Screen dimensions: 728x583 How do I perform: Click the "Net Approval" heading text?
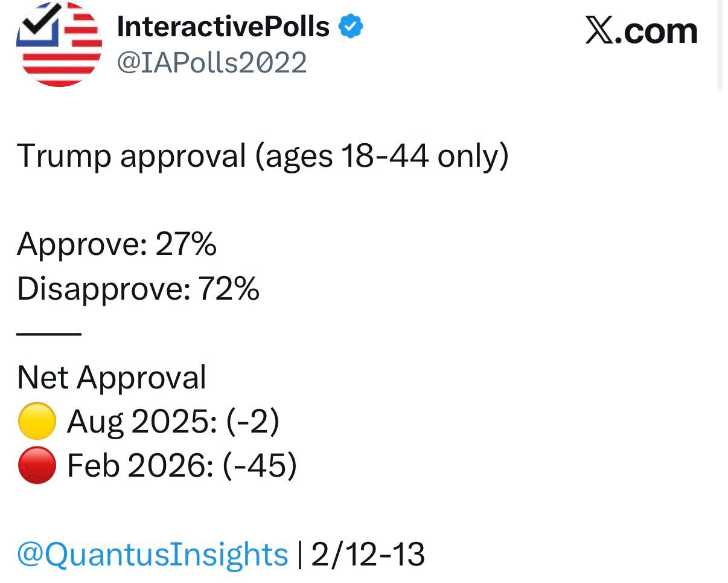(x=112, y=378)
